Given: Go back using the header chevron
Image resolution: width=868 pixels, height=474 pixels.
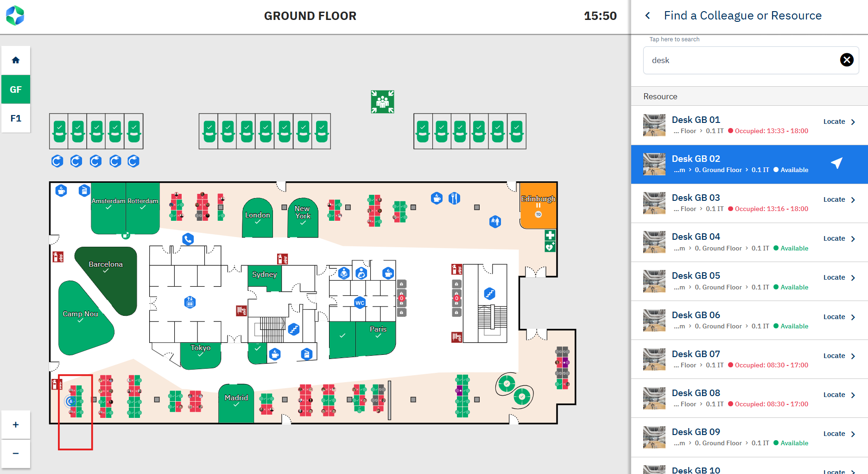Looking at the screenshot, I should [x=648, y=16].
